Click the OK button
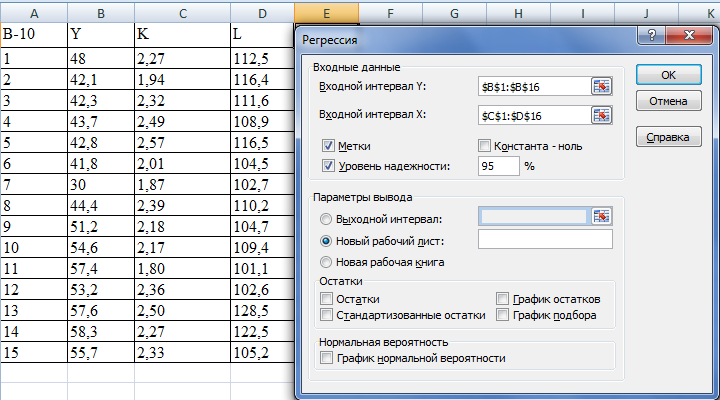Image resolution: width=720 pixels, height=400 pixels. (x=669, y=75)
